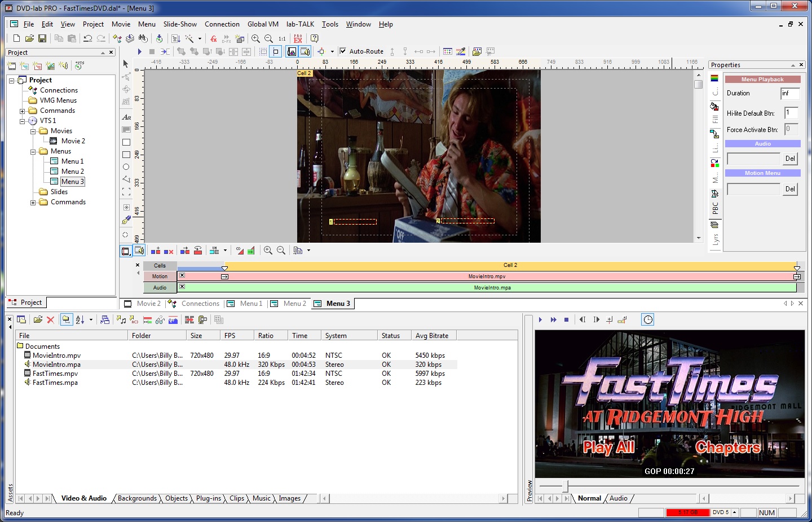Image resolution: width=812 pixels, height=522 pixels.
Task: Click Del button under Audio section
Action: (x=790, y=159)
